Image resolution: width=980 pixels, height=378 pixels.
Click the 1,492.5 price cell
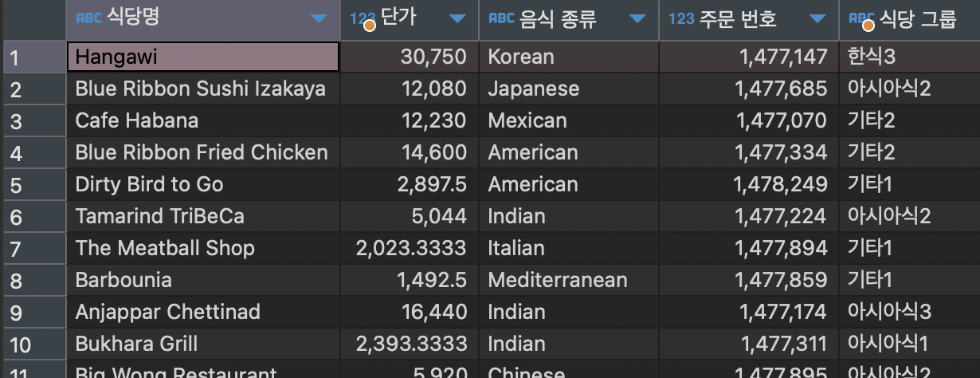click(x=410, y=280)
